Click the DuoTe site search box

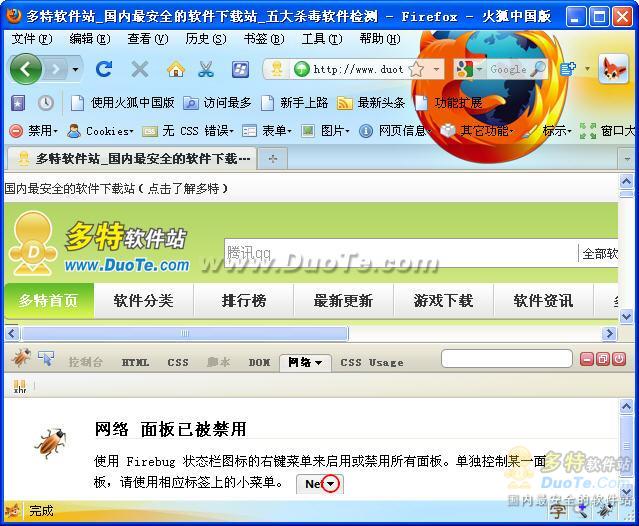click(x=401, y=253)
